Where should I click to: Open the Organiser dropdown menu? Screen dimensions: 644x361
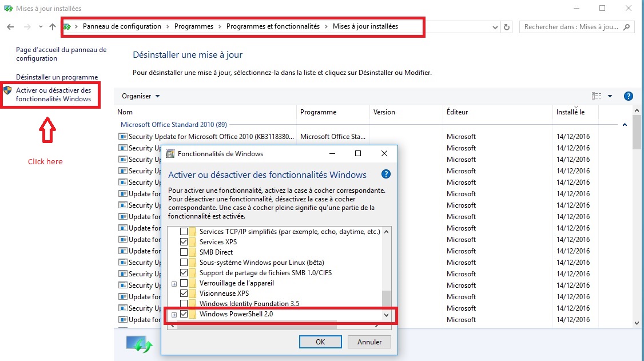pos(141,96)
